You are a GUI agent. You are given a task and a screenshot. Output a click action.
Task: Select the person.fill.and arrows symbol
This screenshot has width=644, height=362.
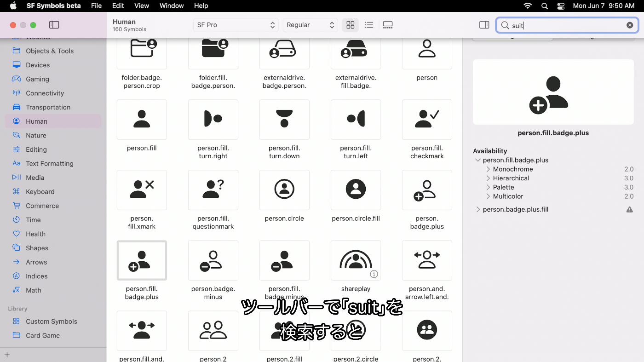point(142,331)
